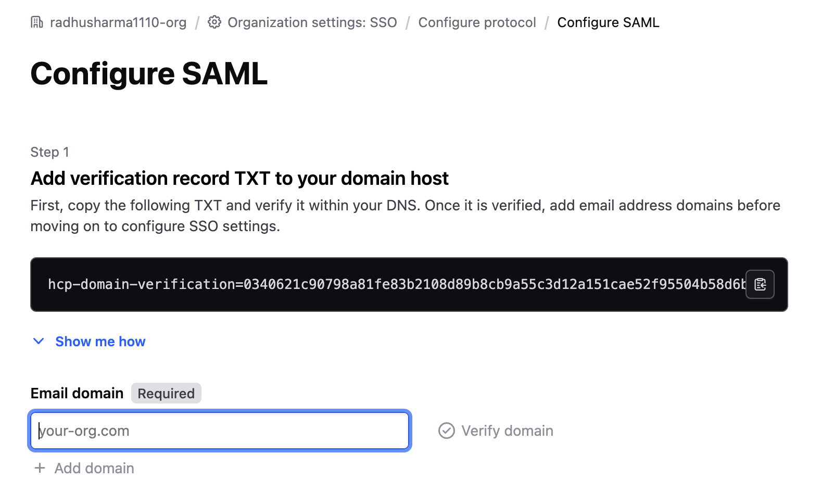Click the hcp-domain-verification code text

point(396,284)
